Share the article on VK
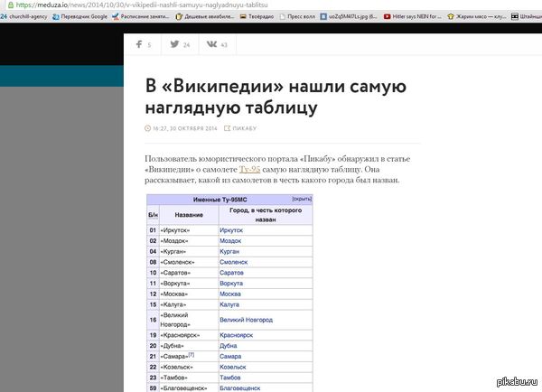 coord(216,43)
